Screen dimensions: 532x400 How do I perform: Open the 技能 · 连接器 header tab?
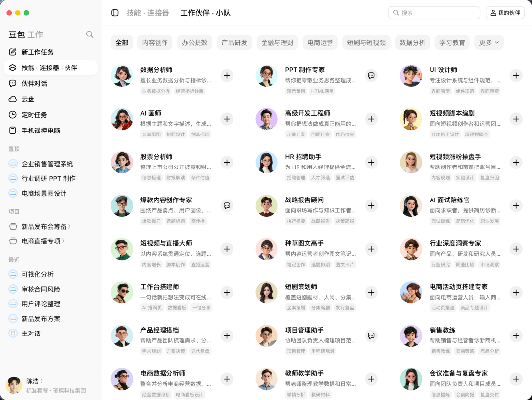tap(148, 13)
